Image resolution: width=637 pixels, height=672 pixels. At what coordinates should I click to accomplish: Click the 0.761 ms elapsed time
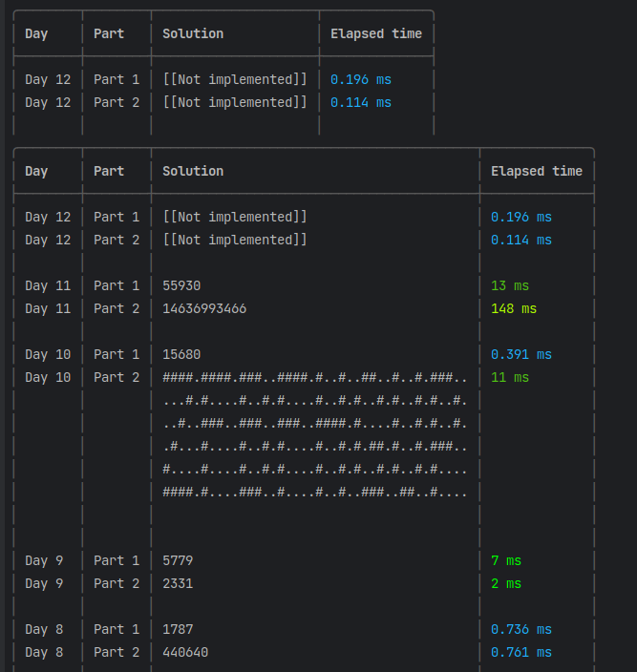521,653
